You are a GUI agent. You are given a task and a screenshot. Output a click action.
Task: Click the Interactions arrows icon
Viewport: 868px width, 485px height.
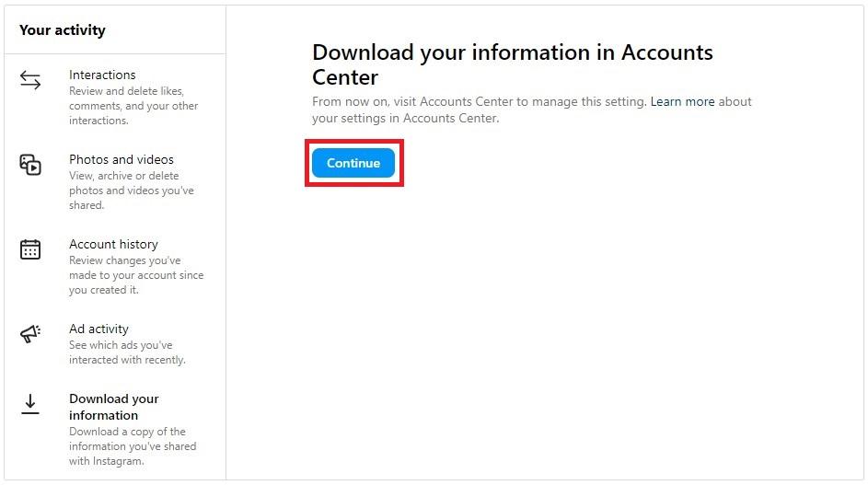point(30,80)
